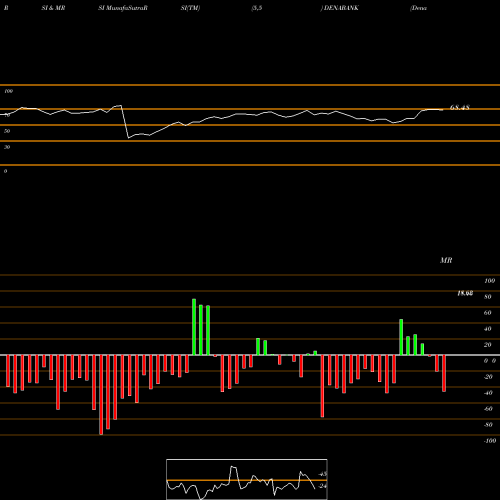Image resolution: width=500 pixels, height=500 pixels.
Task: Click the 'SI(TM)' header text
Action: click(190, 8)
